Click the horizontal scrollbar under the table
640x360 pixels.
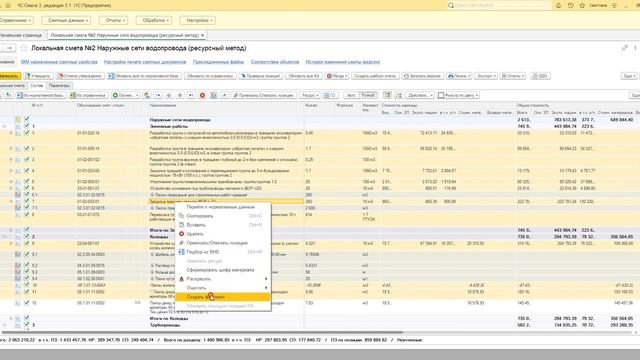pyautogui.click(x=202, y=333)
